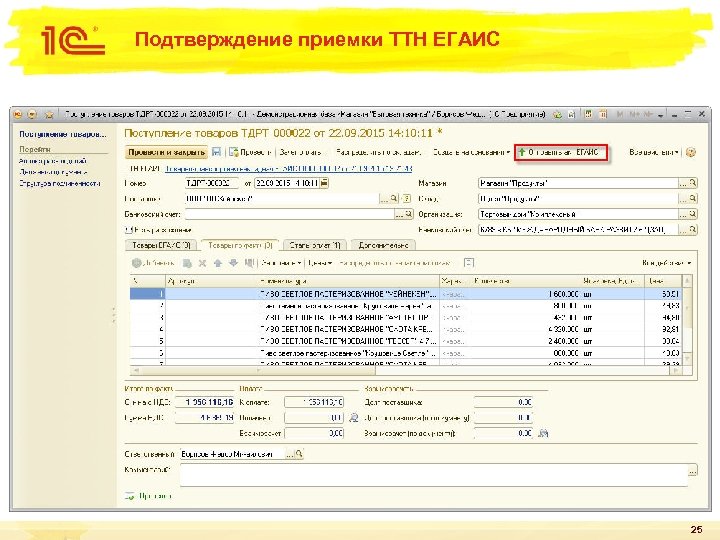The image size is (720, 540).
Task: Click Провести и закрыть button
Action: [x=166, y=152]
